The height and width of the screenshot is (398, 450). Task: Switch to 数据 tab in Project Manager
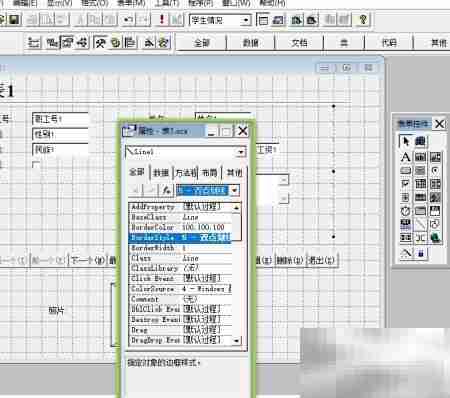(251, 43)
